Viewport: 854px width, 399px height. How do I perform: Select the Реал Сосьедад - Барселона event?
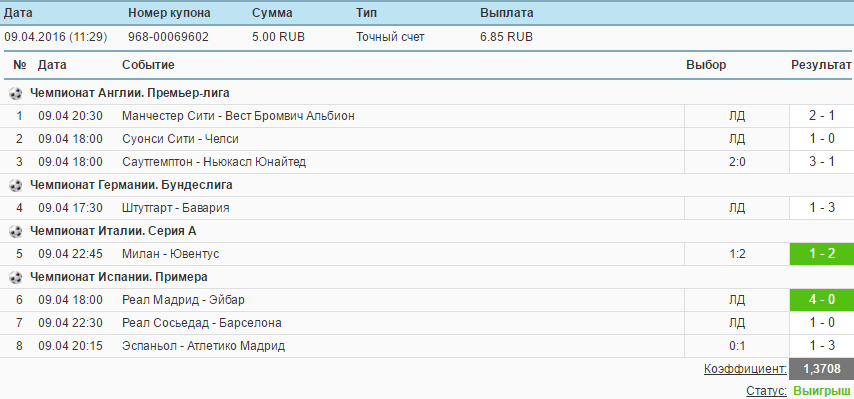(202, 323)
